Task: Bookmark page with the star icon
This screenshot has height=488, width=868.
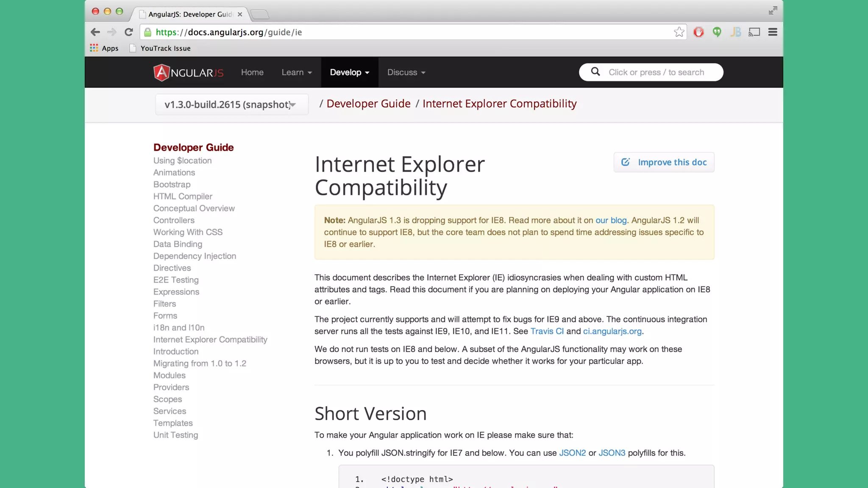Action: pos(679,32)
